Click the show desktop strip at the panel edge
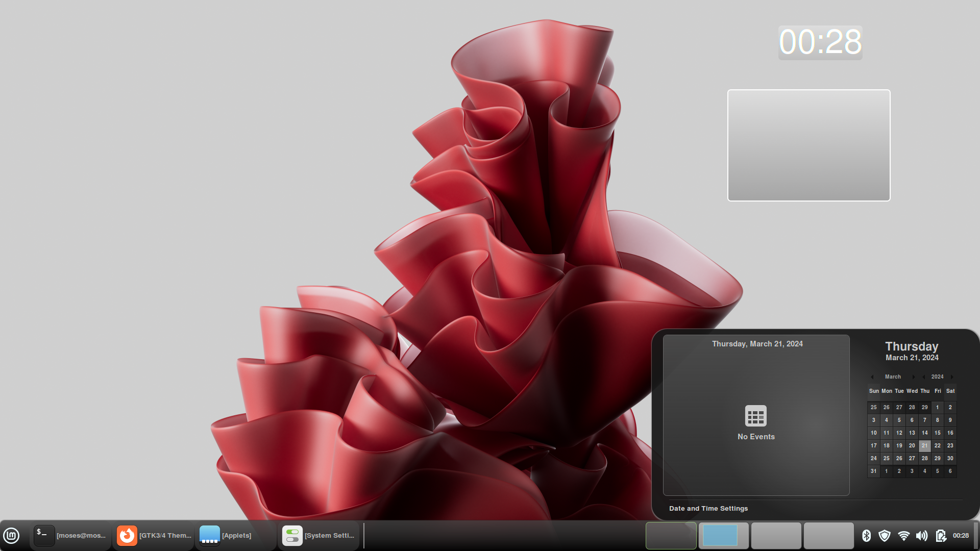Image resolution: width=980 pixels, height=551 pixels. 976,536
